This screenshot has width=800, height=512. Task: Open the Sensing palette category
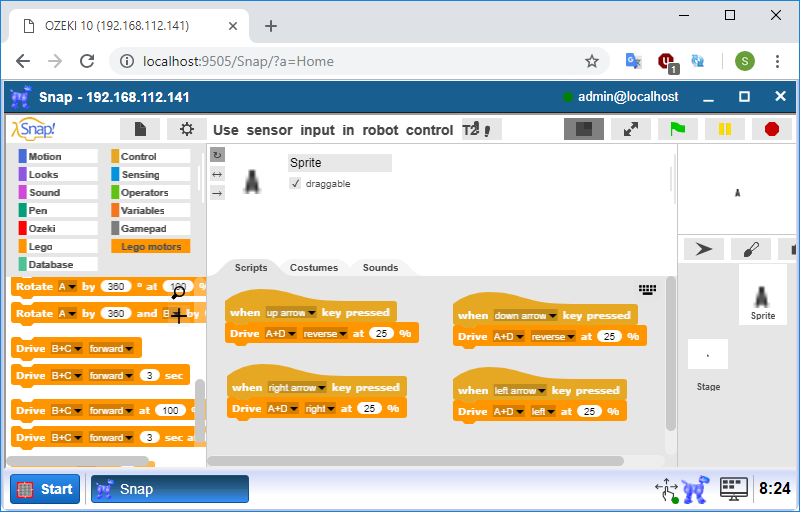pos(151,174)
